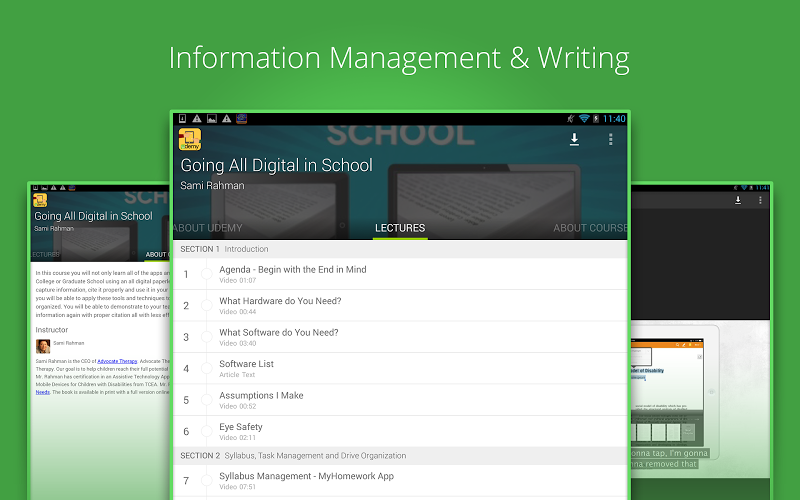The width and height of the screenshot is (800, 500).
Task: Open lecture Assumptions I Make
Action: (400, 400)
